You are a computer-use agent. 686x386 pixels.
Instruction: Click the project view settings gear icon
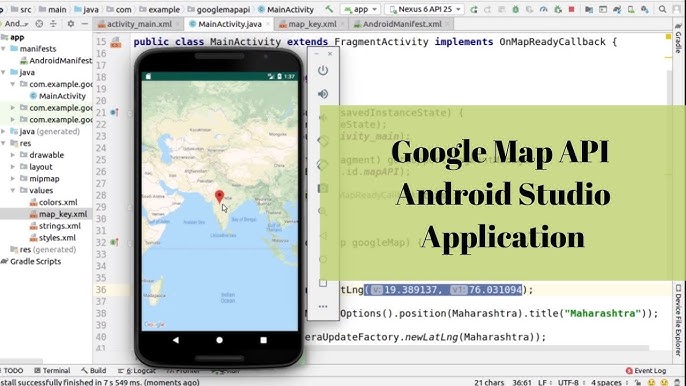coord(70,24)
